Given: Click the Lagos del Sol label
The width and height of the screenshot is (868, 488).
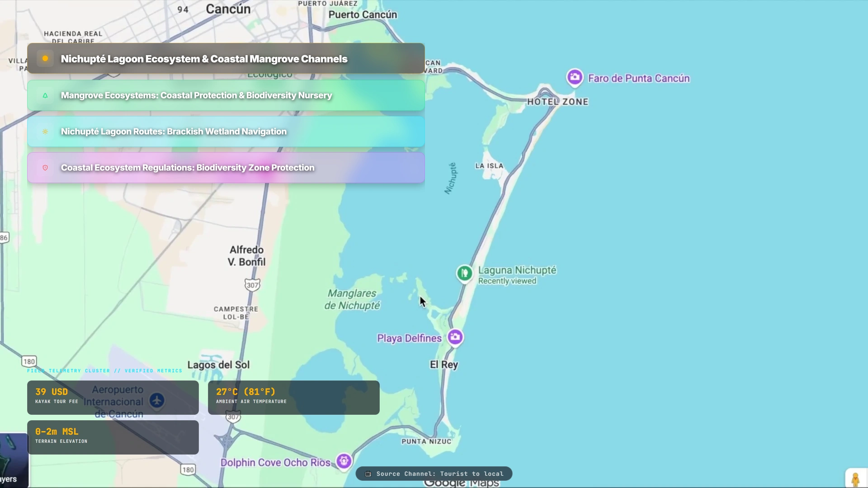Looking at the screenshot, I should tap(218, 365).
